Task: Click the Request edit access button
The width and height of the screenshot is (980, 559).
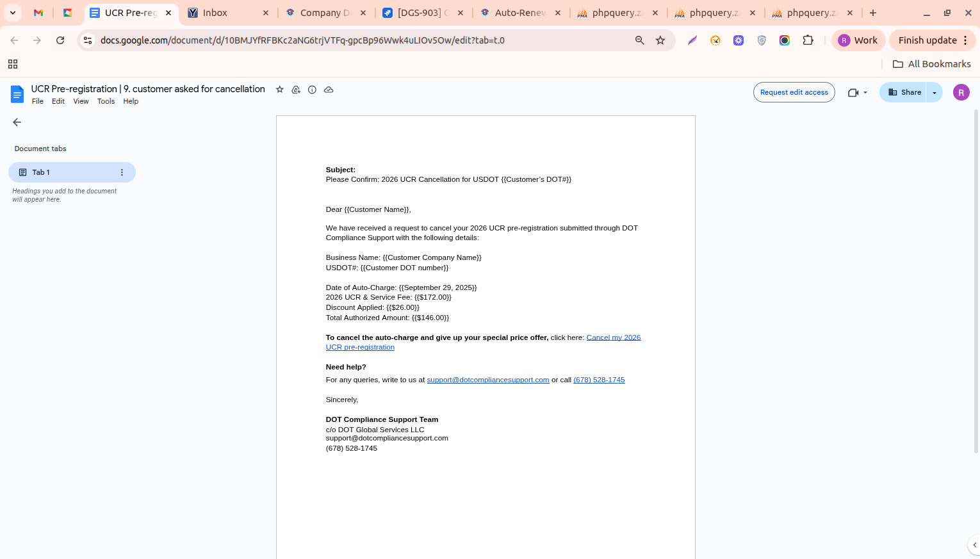Action: click(794, 92)
